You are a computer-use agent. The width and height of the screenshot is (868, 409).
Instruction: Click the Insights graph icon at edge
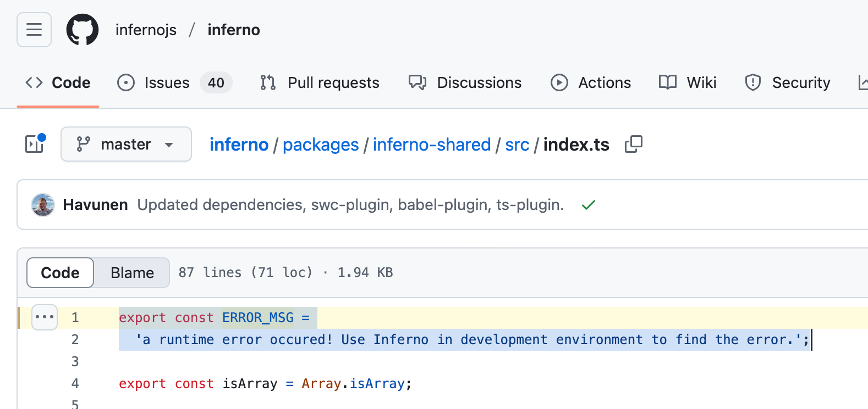pyautogui.click(x=863, y=82)
